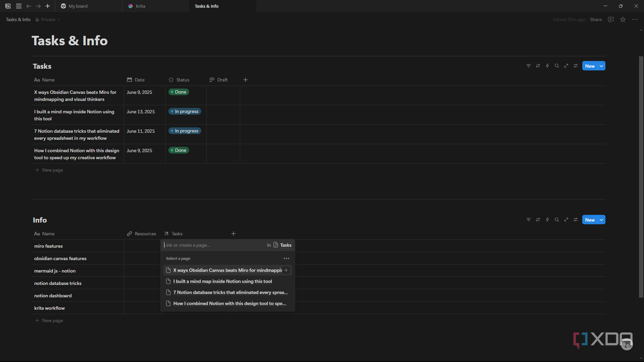Image resolution: width=644 pixels, height=362 pixels.
Task: Sort the Info database
Action: (x=538, y=220)
